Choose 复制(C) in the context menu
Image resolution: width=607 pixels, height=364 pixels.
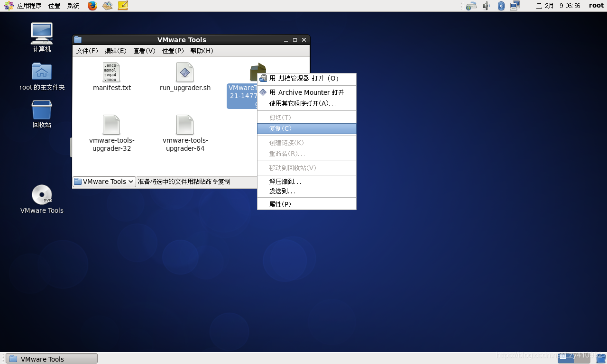tap(307, 128)
